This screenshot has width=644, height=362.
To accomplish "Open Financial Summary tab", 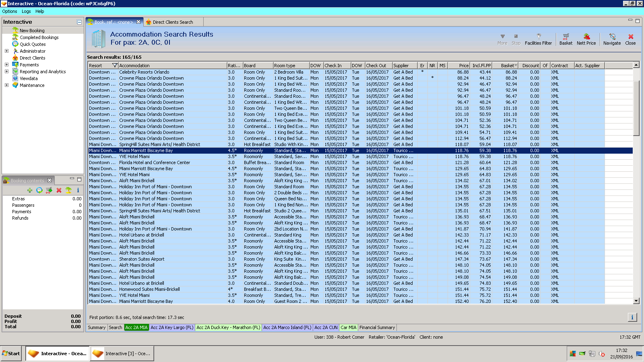I will point(377,327).
